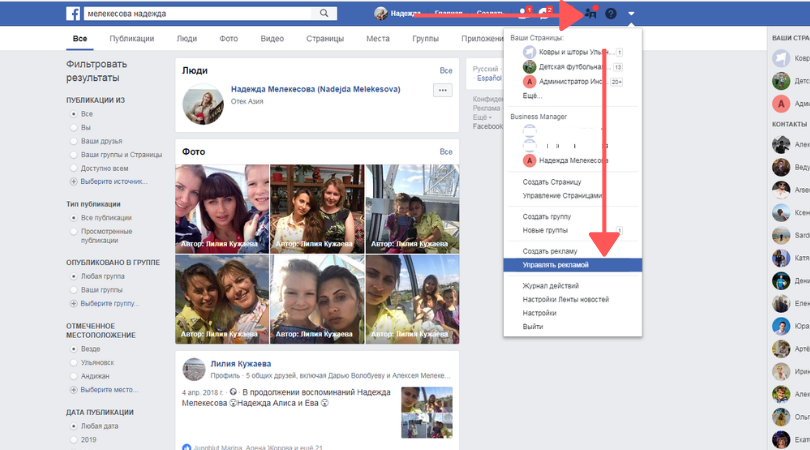Choose Управлять рекламой in menu
The image size is (810, 450).
(573, 265)
